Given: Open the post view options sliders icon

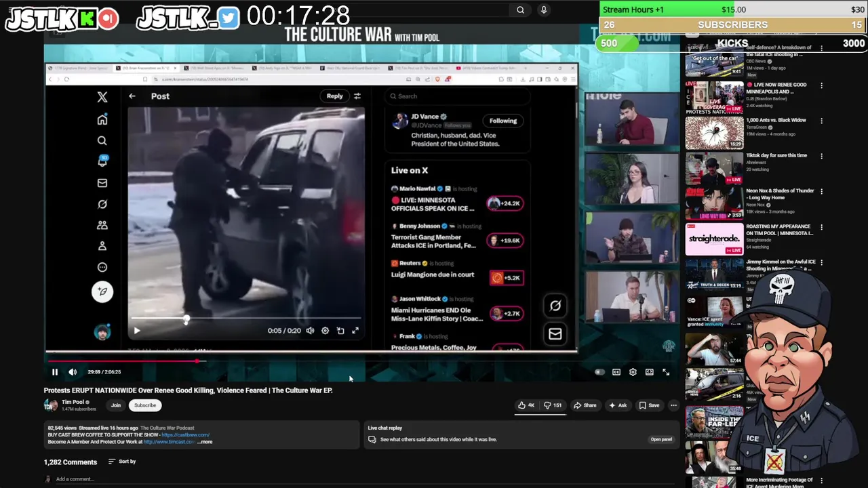Looking at the screenshot, I should (x=357, y=96).
